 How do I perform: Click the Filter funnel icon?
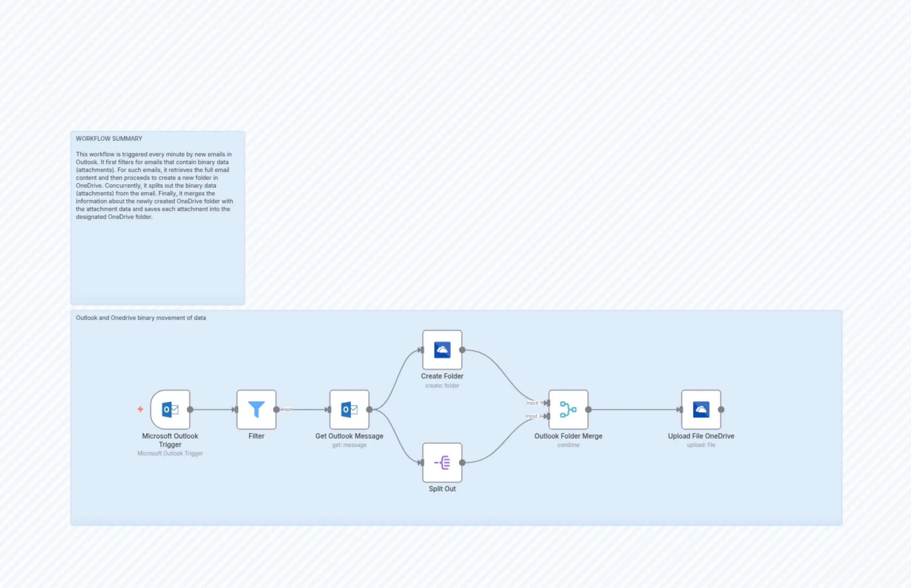tap(256, 409)
